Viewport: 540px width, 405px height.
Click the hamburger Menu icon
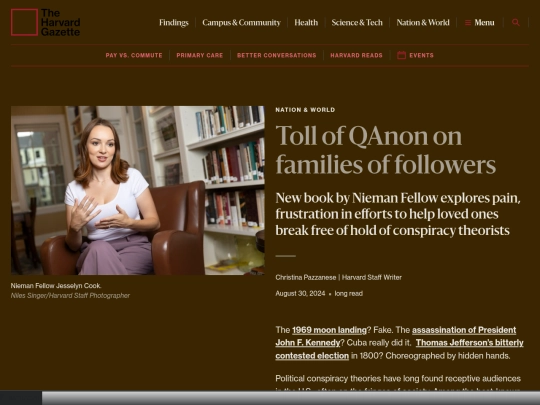(x=468, y=23)
